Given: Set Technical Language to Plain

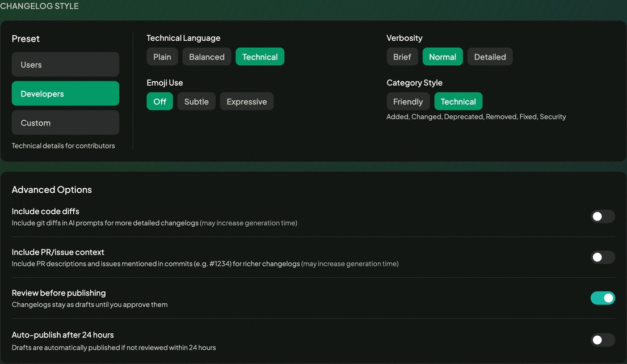Looking at the screenshot, I should click(162, 56).
